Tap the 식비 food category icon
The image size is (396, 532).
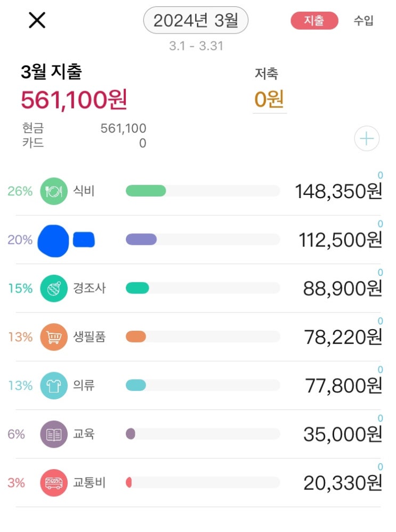54,191
